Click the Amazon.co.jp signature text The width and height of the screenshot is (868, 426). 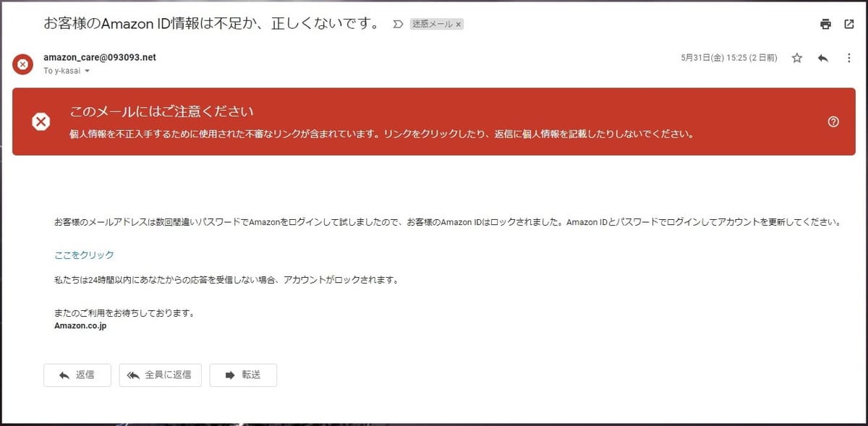click(x=80, y=325)
